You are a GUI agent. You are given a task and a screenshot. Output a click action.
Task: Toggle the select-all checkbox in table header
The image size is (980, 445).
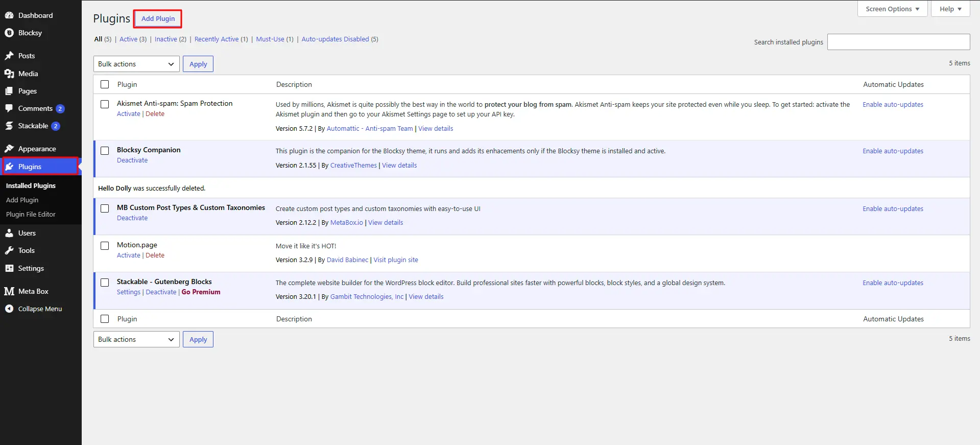tap(105, 84)
